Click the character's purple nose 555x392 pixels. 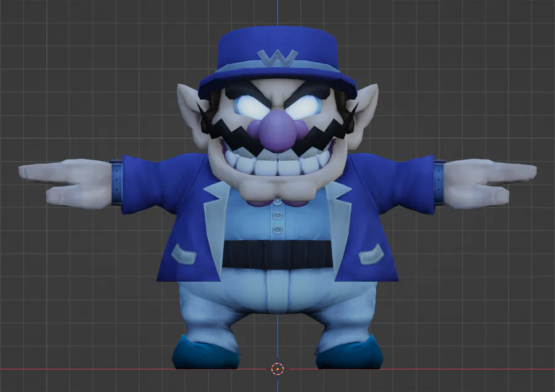click(x=277, y=131)
